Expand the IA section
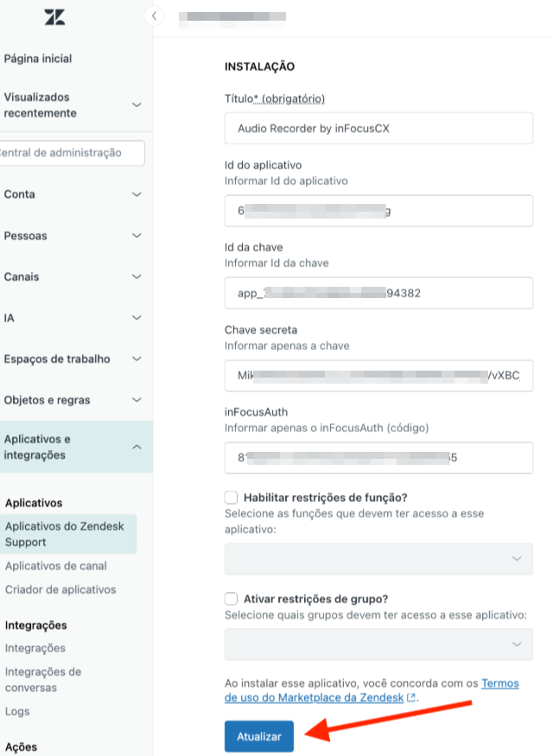 click(137, 318)
